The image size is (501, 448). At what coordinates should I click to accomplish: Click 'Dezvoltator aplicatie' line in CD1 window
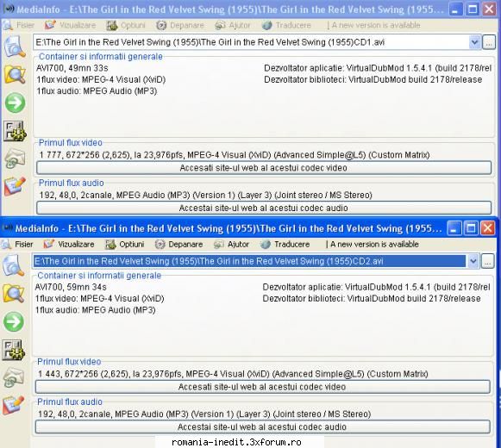(x=378, y=68)
